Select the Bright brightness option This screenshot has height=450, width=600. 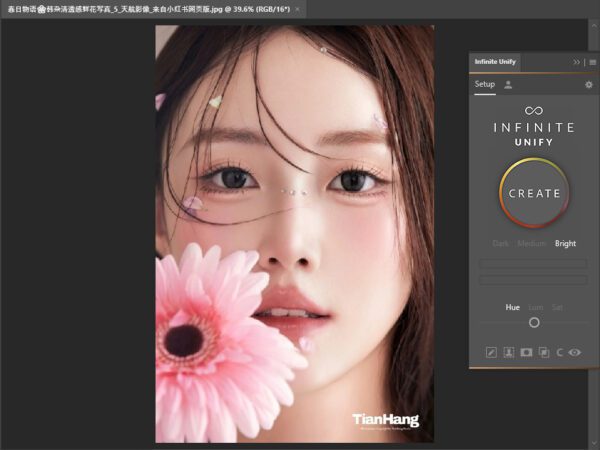pos(566,243)
